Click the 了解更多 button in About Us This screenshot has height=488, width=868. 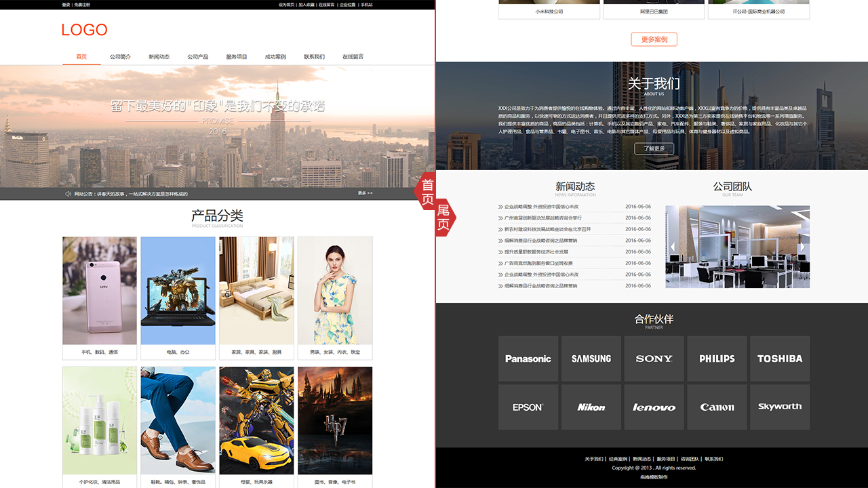click(654, 148)
